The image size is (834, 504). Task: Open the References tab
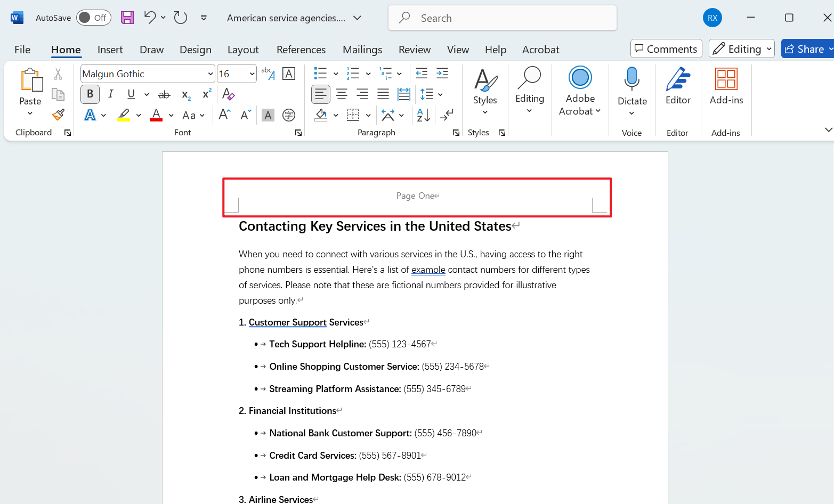pyautogui.click(x=301, y=50)
